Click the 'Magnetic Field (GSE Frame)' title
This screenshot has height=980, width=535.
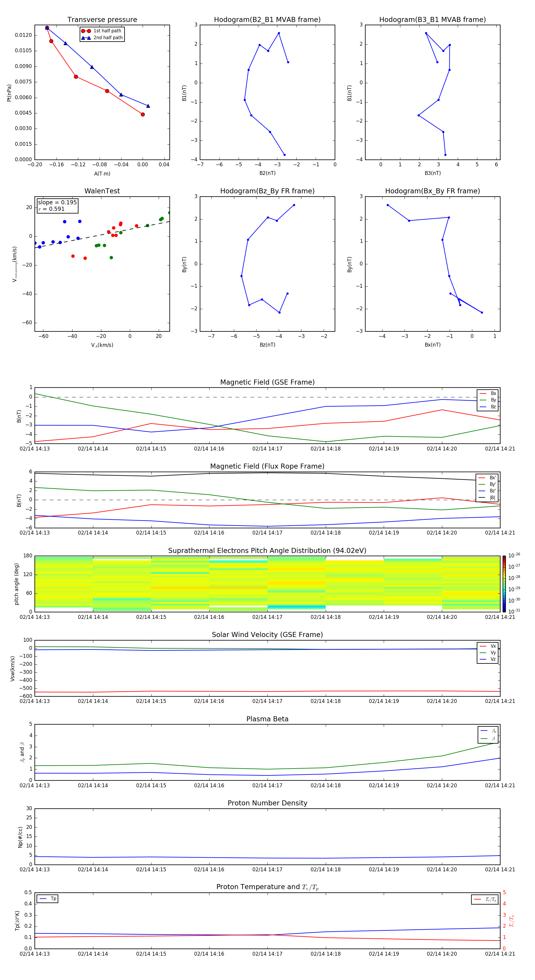267,382
